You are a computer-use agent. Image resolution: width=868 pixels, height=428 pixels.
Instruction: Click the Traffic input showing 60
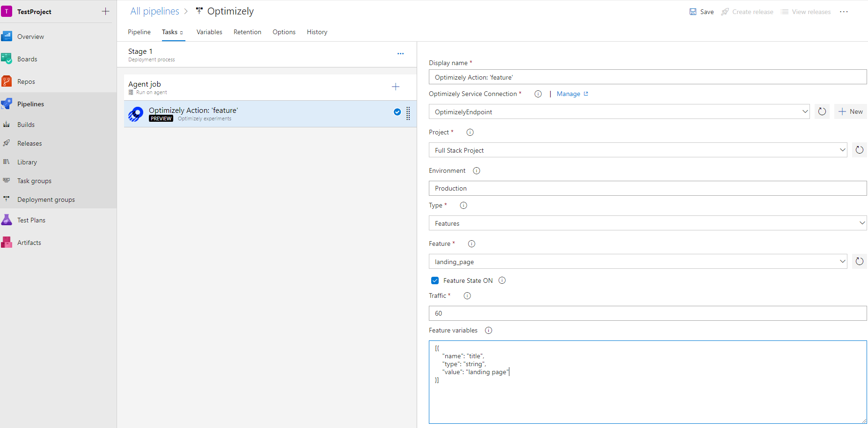pos(647,313)
